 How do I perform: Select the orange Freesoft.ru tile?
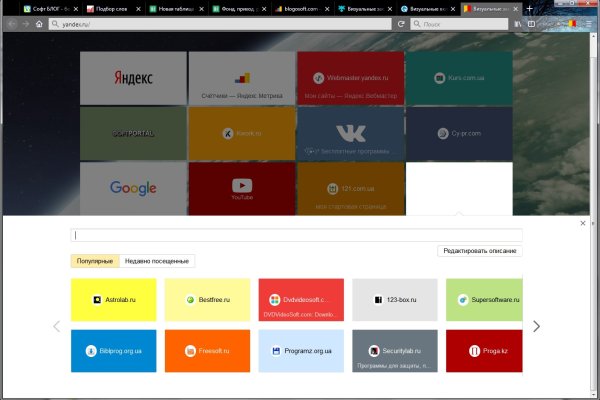(206, 351)
